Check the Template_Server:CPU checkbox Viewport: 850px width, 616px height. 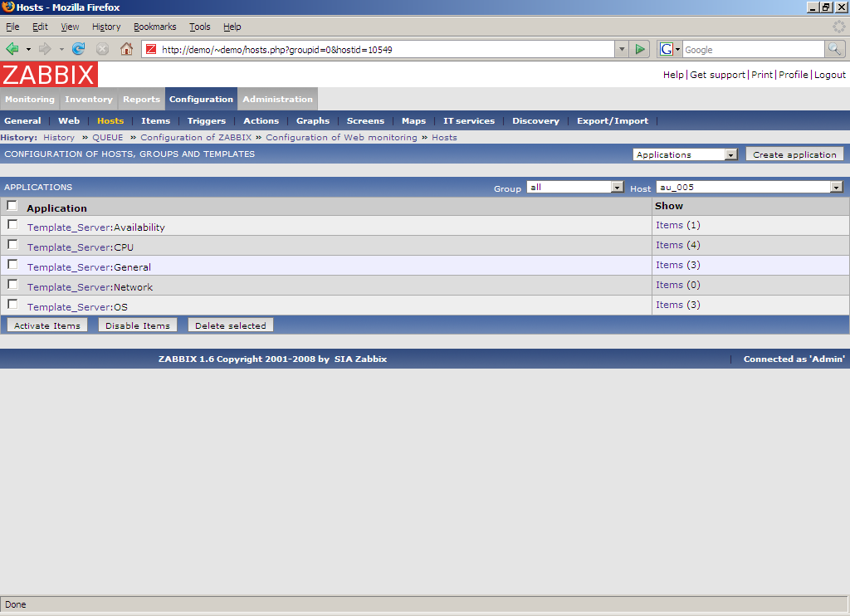12,245
